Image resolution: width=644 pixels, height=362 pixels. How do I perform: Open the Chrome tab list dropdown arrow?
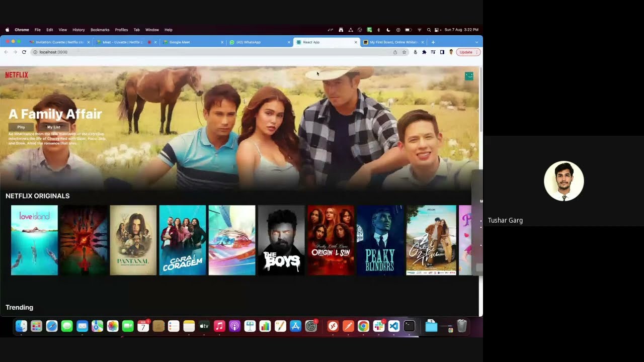pos(476,42)
